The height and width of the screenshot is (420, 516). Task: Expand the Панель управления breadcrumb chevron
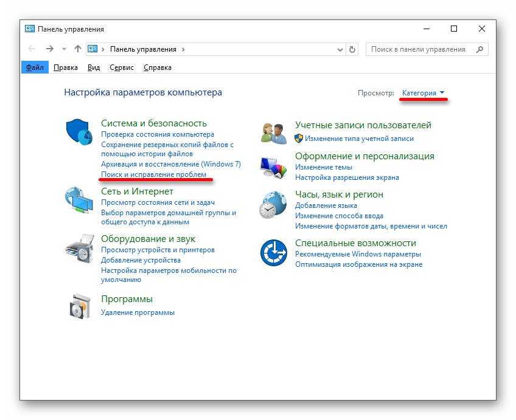183,49
